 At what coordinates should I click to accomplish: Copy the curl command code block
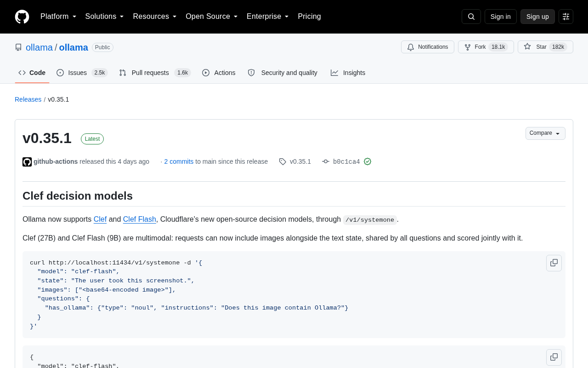[x=554, y=263]
